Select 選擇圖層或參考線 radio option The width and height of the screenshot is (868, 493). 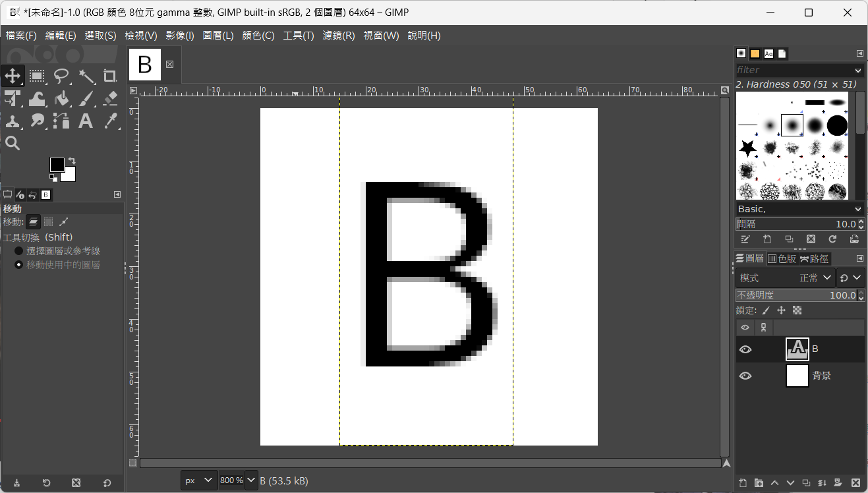click(19, 251)
